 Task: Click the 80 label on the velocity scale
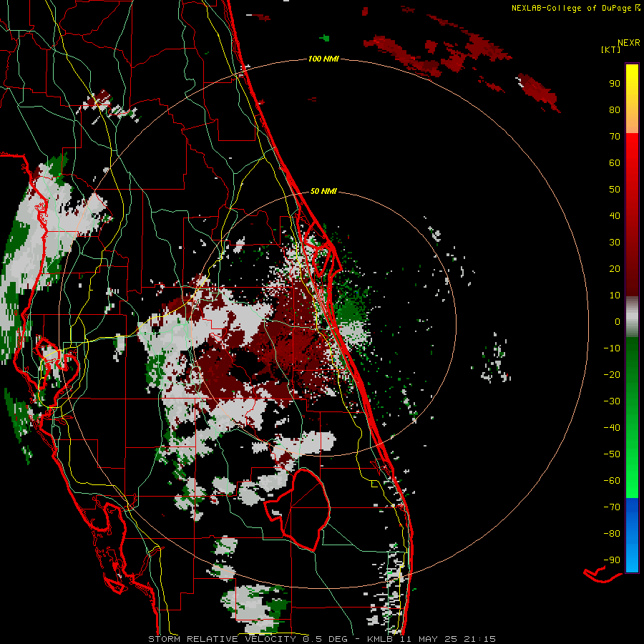tap(615, 109)
